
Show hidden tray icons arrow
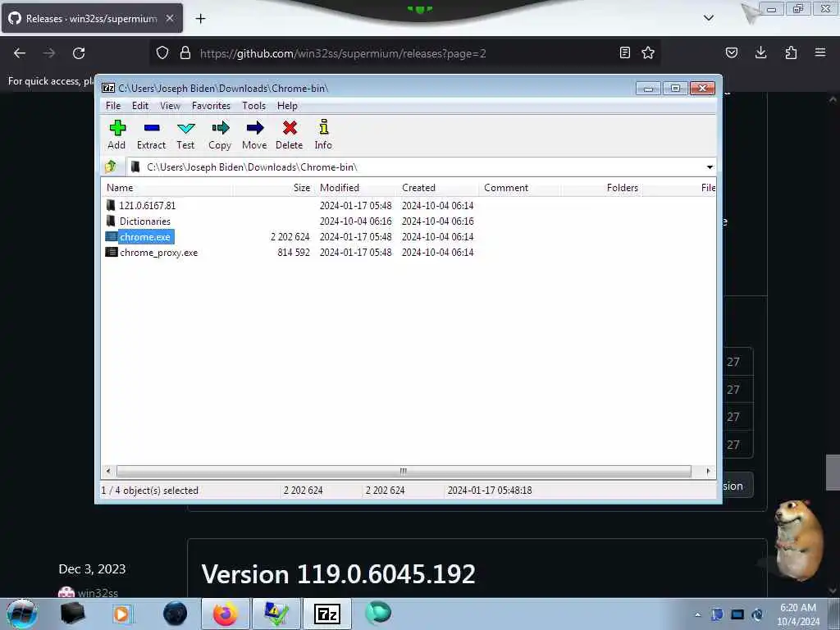point(697,615)
